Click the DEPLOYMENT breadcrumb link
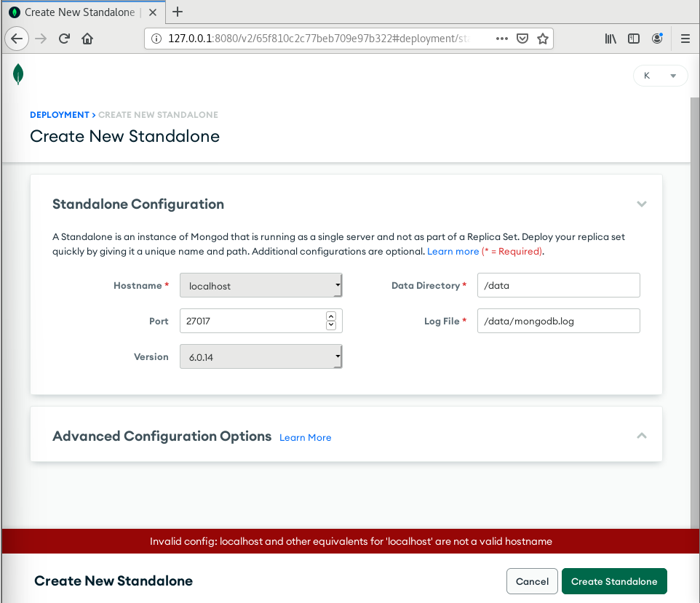The image size is (700, 603). click(x=59, y=115)
